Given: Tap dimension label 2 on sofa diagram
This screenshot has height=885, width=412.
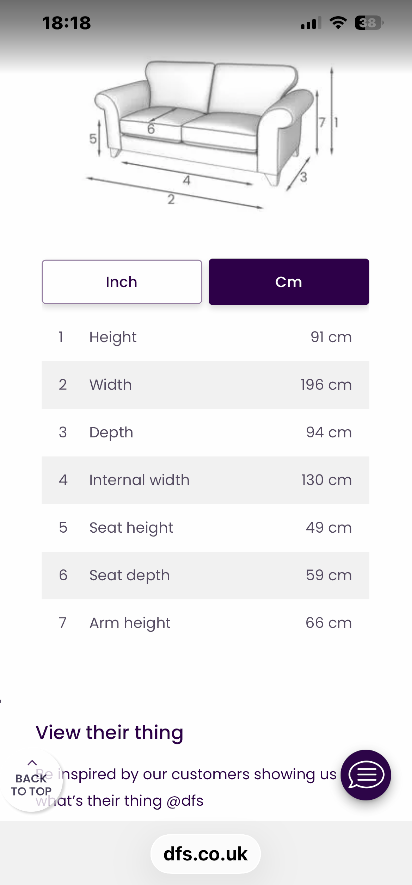Looking at the screenshot, I should pyautogui.click(x=171, y=199).
